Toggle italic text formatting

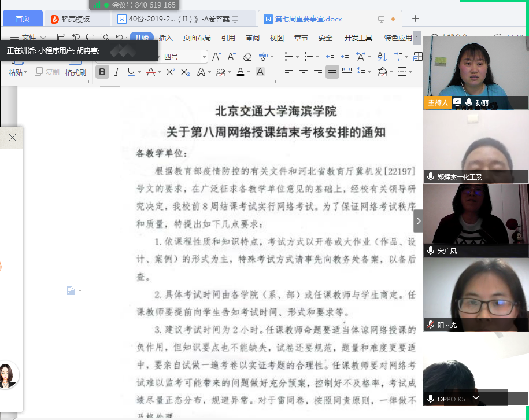(x=117, y=72)
